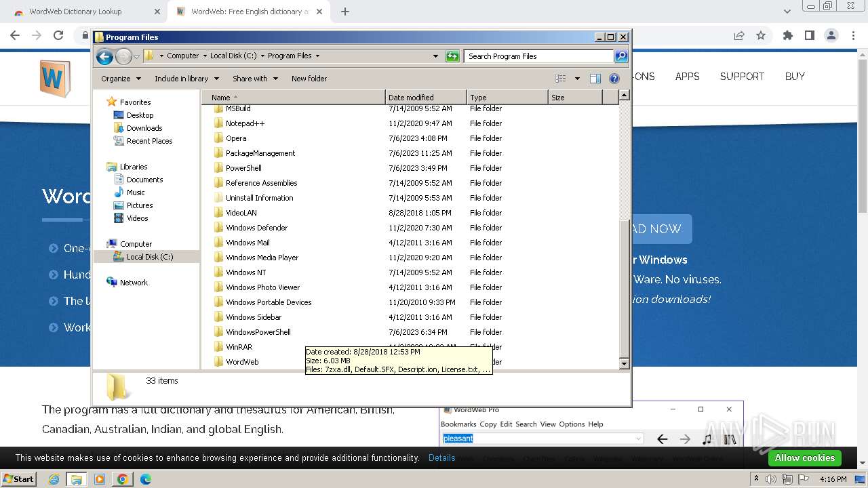868x488 pixels.
Task: Select the VideoLAN folder
Action: tap(241, 213)
